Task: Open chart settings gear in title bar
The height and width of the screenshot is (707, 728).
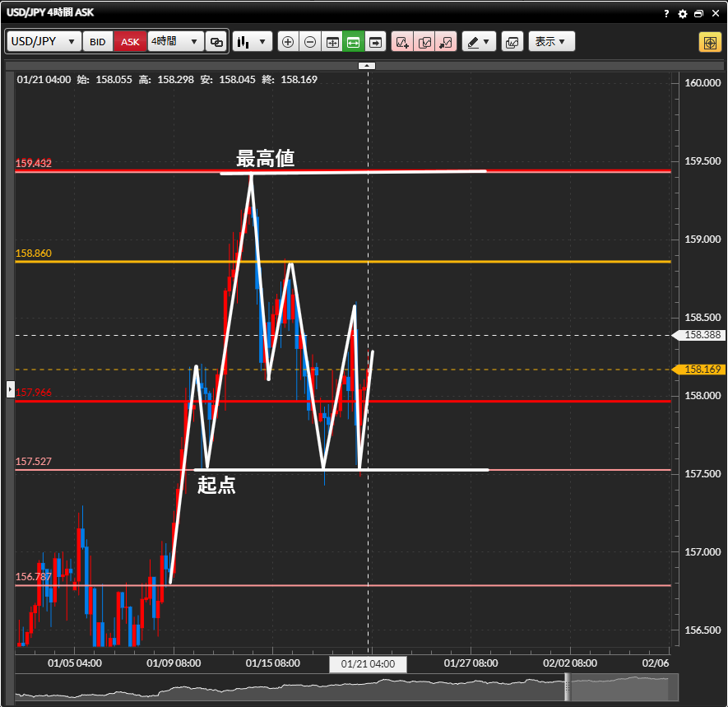Action: point(682,14)
